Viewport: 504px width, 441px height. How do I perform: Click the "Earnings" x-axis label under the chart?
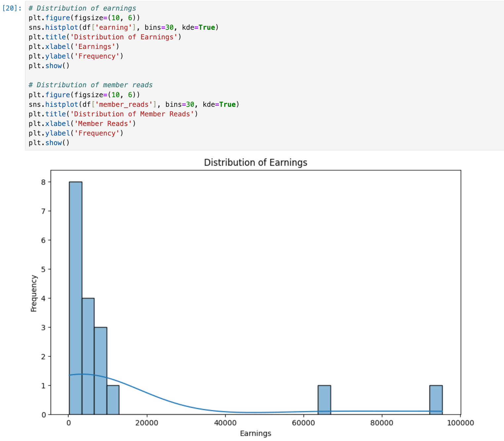tap(256, 433)
